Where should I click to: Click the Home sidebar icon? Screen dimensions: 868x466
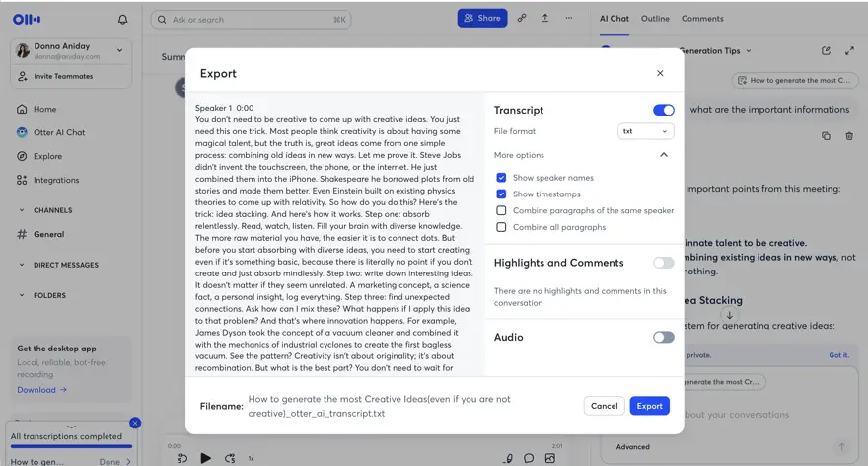tap(22, 109)
